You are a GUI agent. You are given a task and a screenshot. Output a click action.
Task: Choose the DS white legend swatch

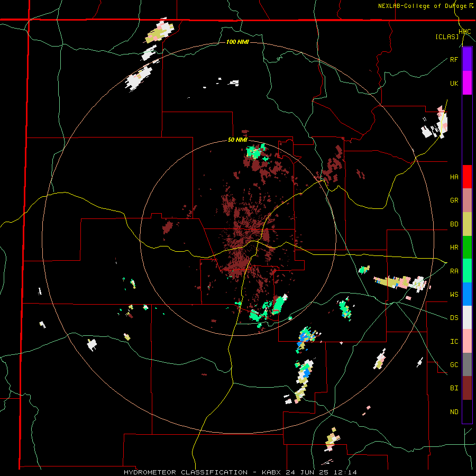(x=467, y=317)
